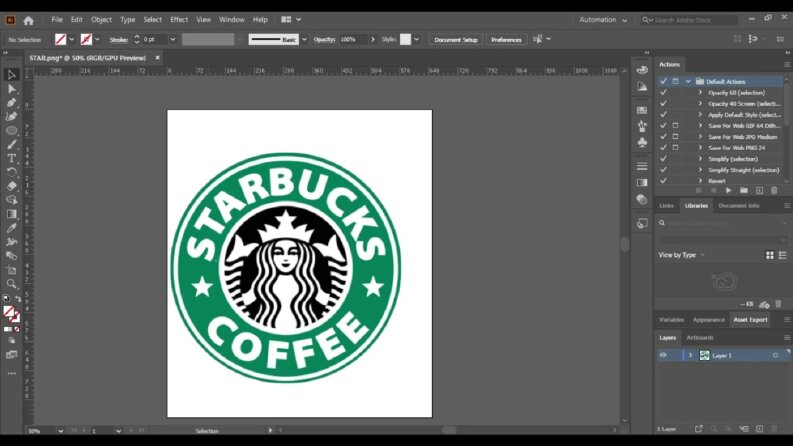Toggle Revert action checkmark
Viewport: 793px width, 446px height.
pyautogui.click(x=663, y=181)
